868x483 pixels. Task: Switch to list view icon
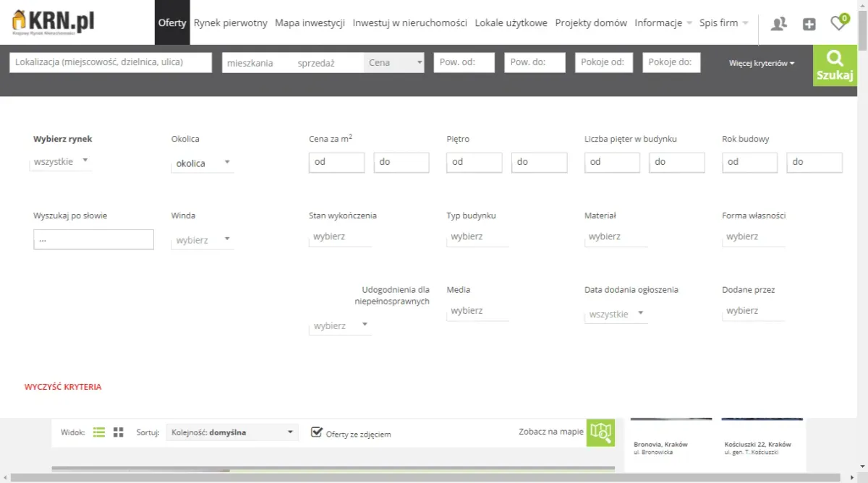pos(99,432)
